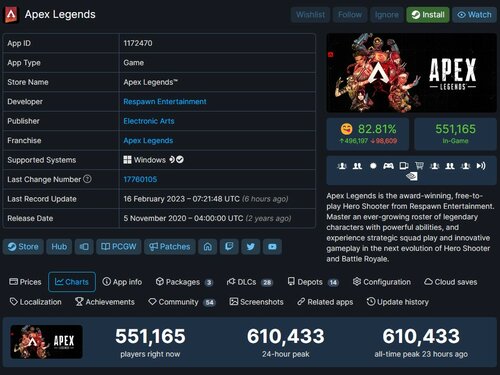Select the Charts tab
Image resolution: width=500 pixels, height=375 pixels.
click(x=72, y=282)
